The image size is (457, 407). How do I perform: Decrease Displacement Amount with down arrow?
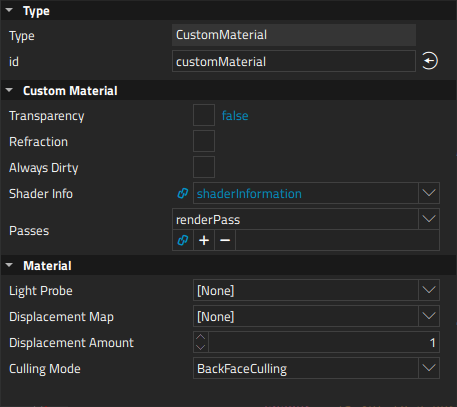point(201,347)
